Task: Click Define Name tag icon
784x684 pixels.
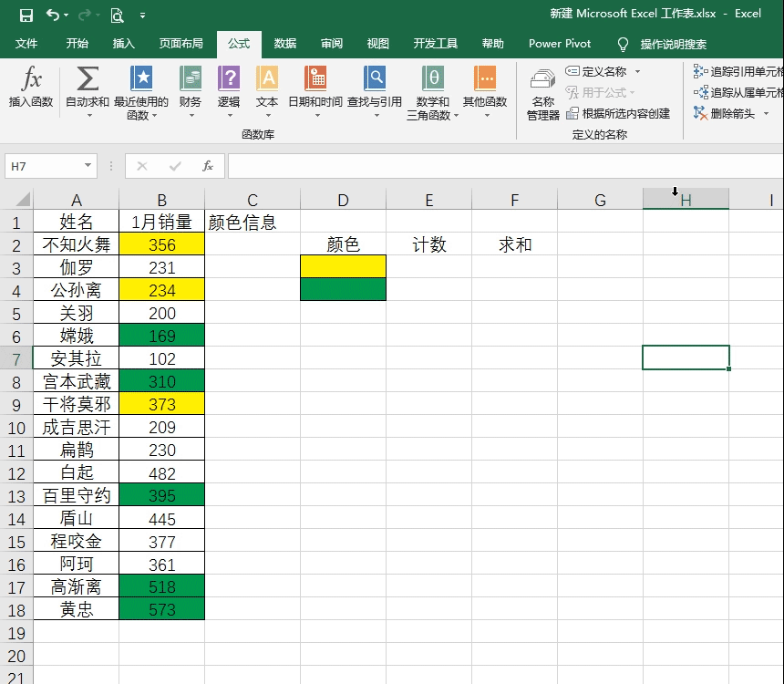Action: click(x=573, y=71)
